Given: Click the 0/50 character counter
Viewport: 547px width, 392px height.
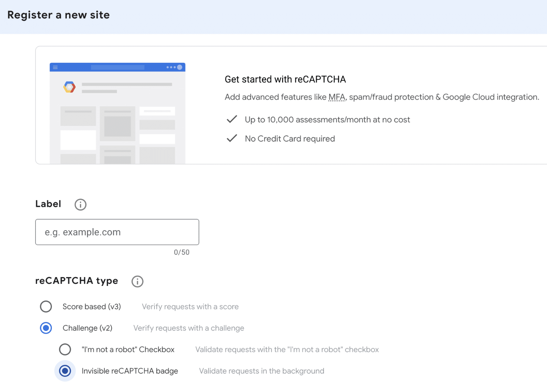Looking at the screenshot, I should coord(182,252).
